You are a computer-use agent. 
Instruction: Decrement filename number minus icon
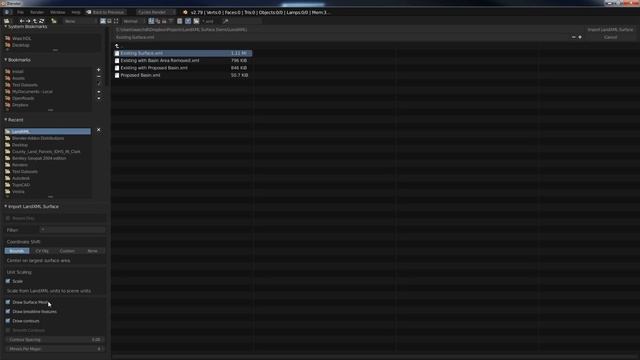tap(573, 37)
